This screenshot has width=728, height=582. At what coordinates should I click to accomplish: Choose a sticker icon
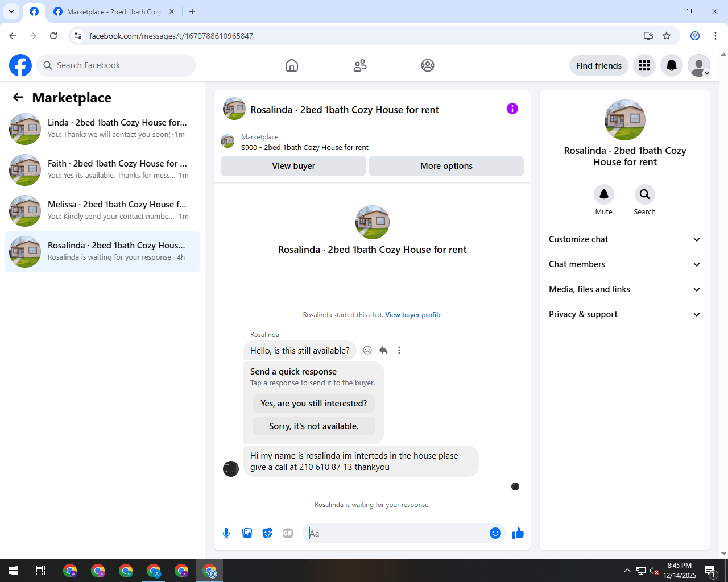coord(267,533)
